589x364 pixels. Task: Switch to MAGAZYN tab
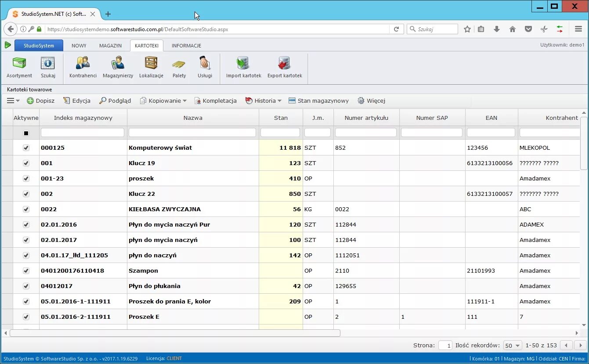[110, 46]
